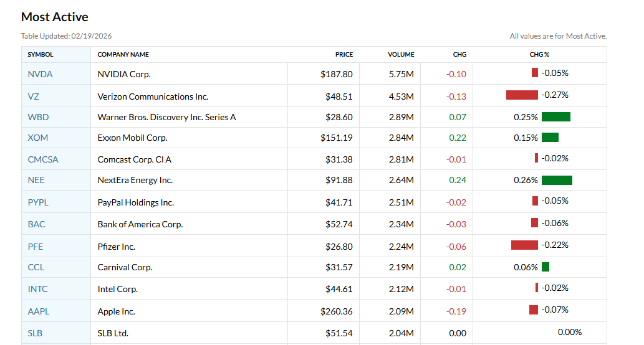This screenshot has width=644, height=345.
Task: Click the VZ symbol link
Action: pyautogui.click(x=33, y=97)
